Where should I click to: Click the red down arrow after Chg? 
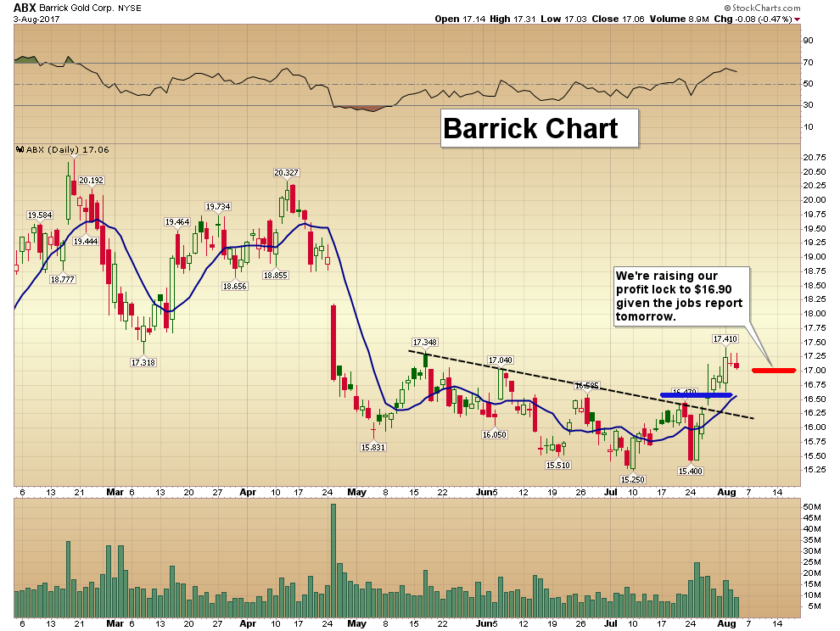(797, 20)
